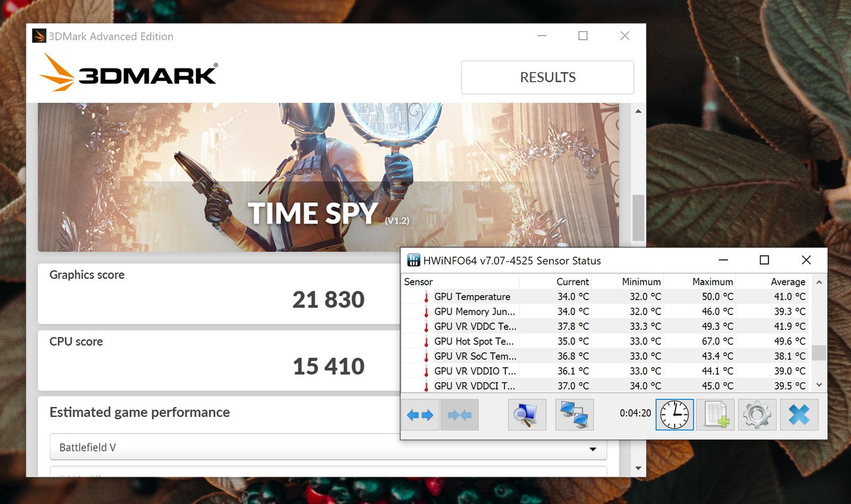Click the thermometer icon beside GPU VR SoC Tem...

426,356
